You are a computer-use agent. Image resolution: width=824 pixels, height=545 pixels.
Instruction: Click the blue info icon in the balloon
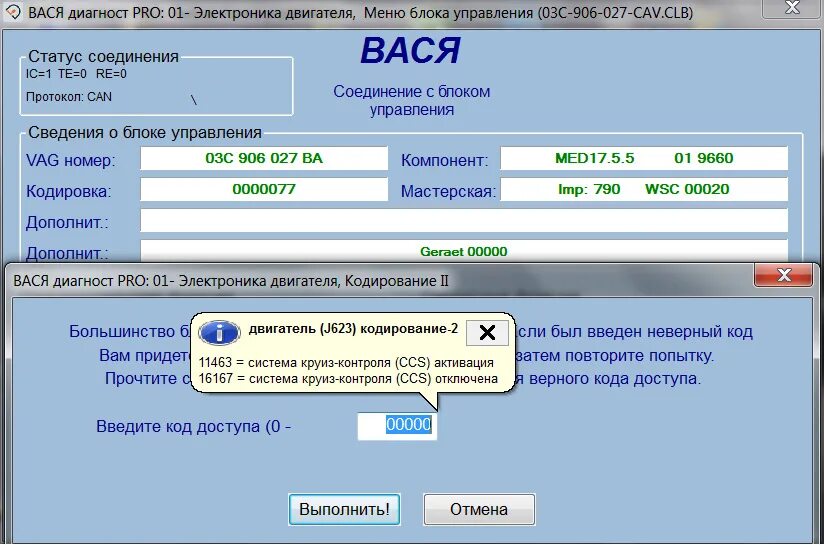[x=220, y=333]
